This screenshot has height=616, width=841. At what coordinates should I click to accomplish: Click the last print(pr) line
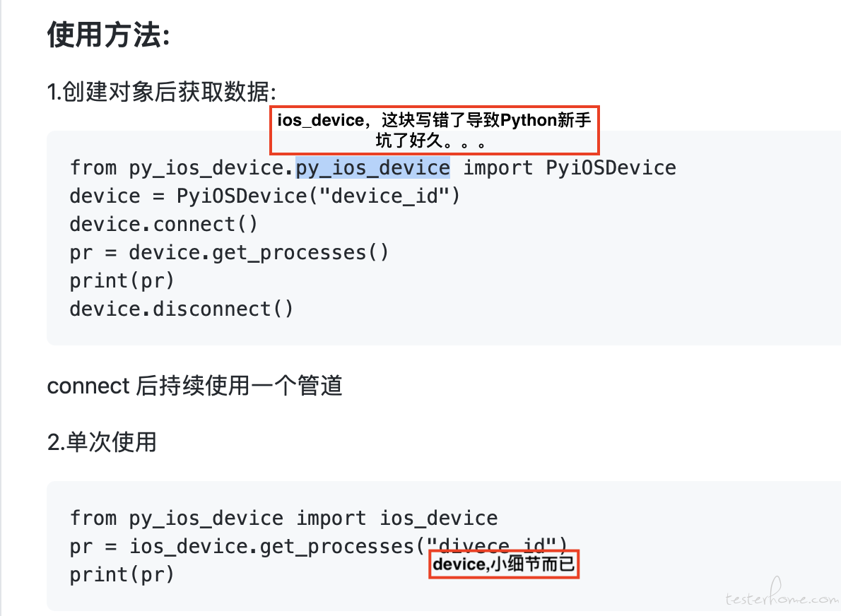pos(122,574)
